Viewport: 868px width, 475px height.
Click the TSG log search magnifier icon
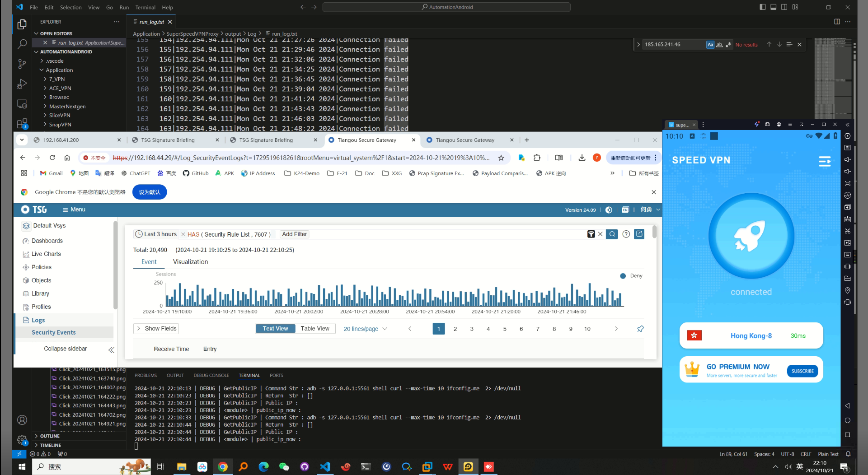(x=612, y=234)
